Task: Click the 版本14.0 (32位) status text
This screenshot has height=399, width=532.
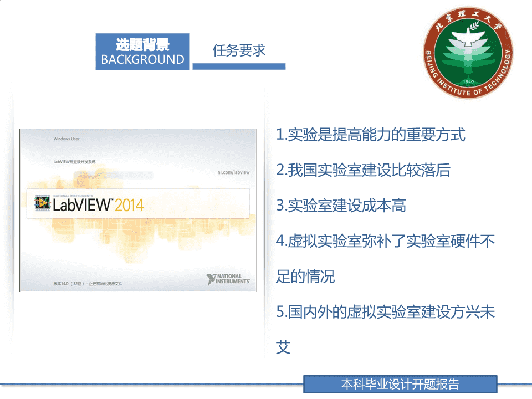Action: tap(88, 284)
